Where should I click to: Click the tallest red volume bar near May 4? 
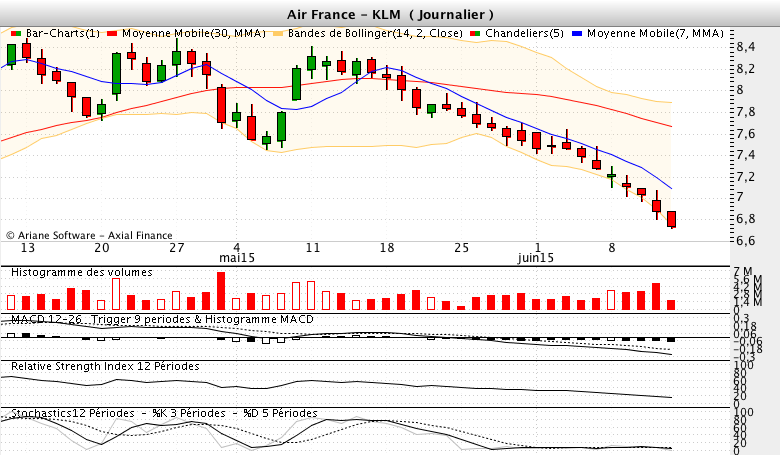tap(221, 291)
